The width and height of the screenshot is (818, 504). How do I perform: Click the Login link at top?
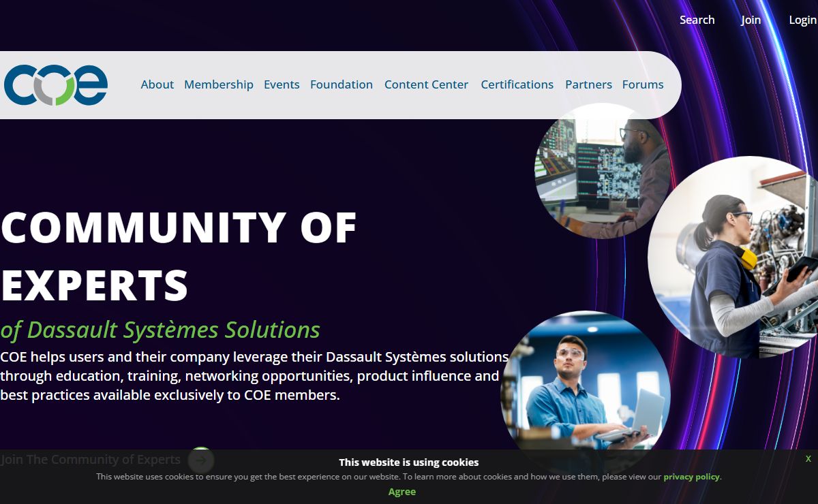(803, 20)
